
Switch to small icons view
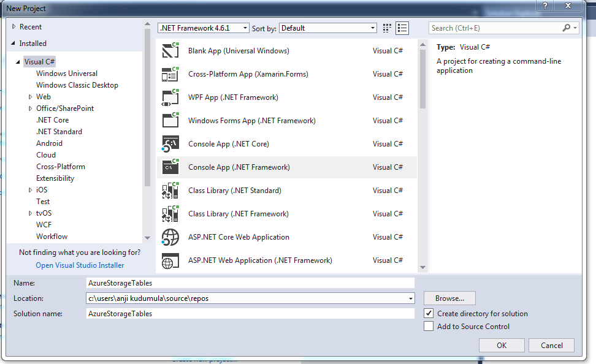coord(387,28)
